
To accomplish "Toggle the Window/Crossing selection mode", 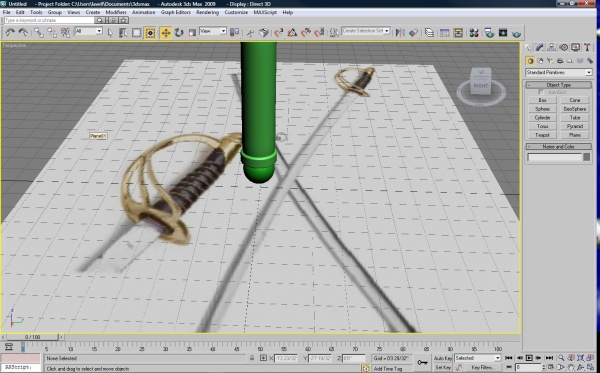I will tap(150, 33).
